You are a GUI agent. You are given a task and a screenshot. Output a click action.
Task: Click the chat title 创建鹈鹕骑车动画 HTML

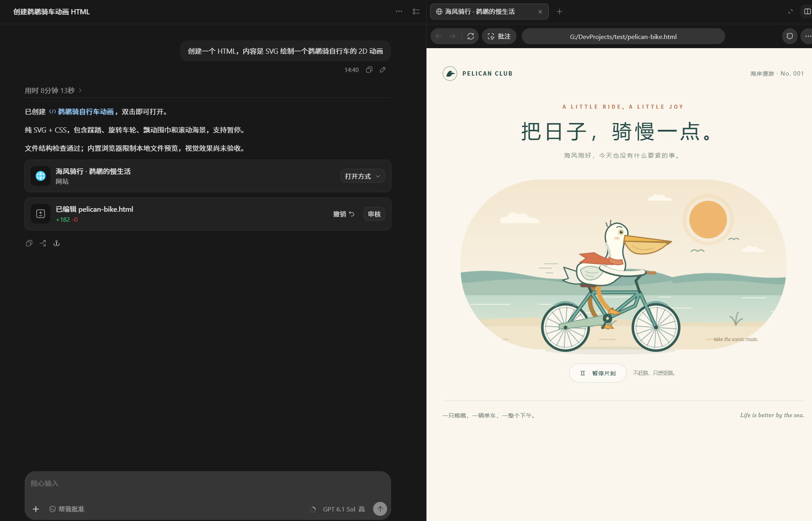(51, 12)
